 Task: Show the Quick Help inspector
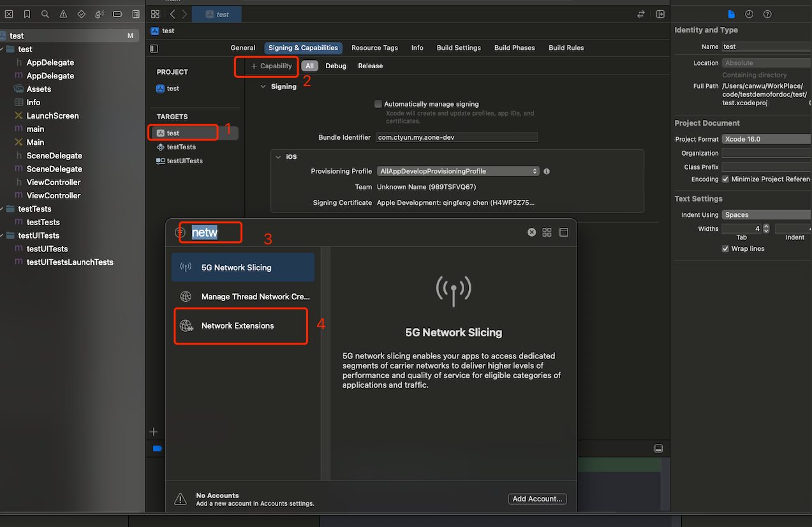(x=767, y=14)
